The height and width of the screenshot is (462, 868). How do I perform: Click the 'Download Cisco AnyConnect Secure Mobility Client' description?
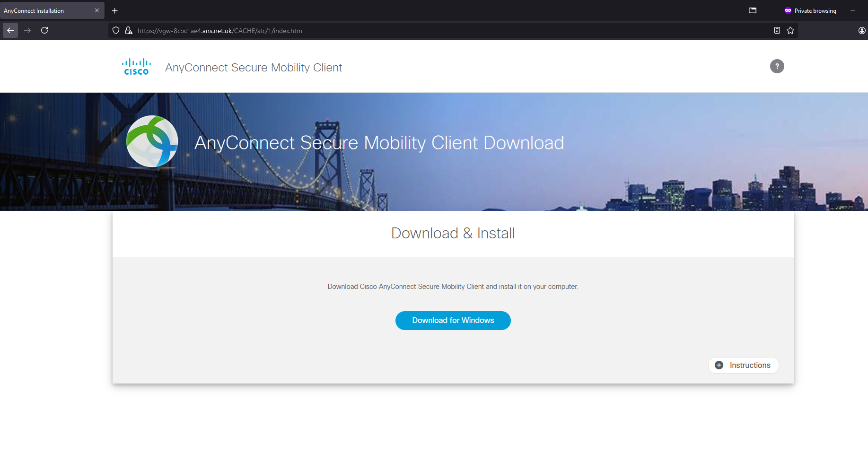(453, 287)
